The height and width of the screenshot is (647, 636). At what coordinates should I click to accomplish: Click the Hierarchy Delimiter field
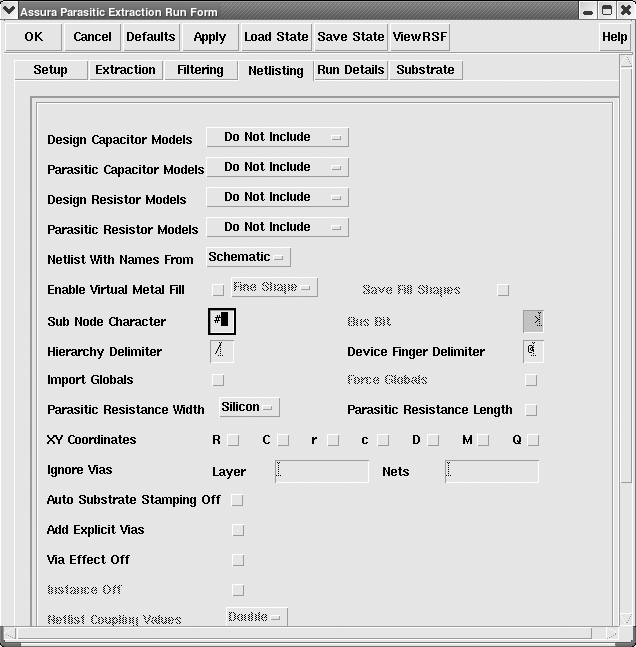tap(222, 352)
